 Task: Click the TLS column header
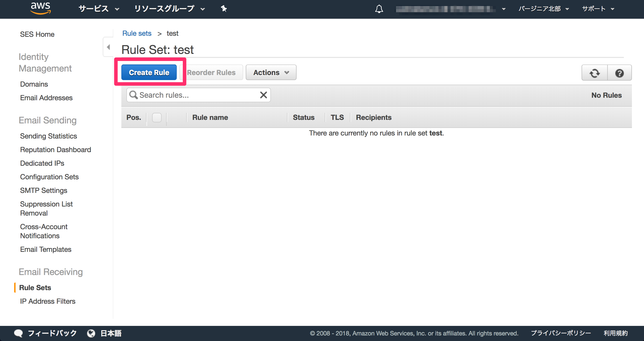click(x=337, y=117)
